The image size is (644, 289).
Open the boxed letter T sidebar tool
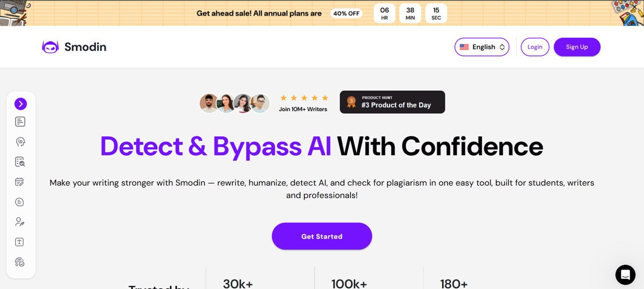click(x=20, y=242)
